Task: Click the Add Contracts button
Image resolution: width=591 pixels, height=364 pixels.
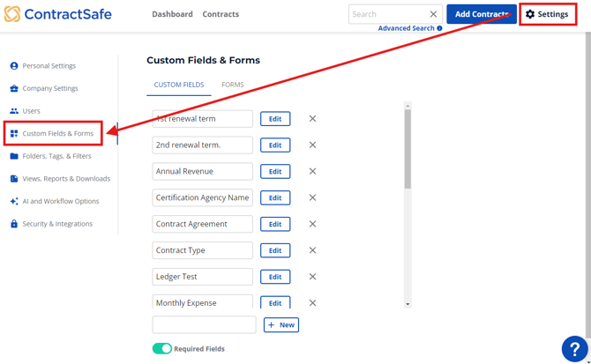Action: (481, 14)
